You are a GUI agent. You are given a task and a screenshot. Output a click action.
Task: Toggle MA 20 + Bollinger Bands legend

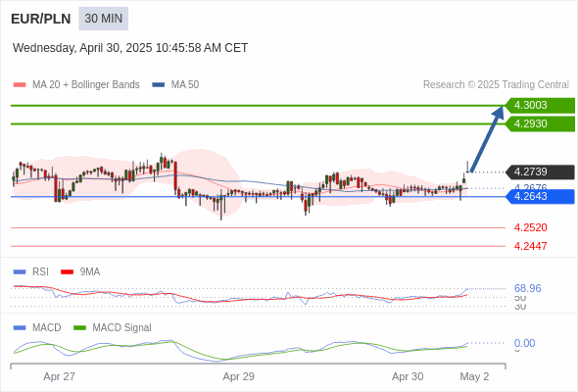pos(76,85)
